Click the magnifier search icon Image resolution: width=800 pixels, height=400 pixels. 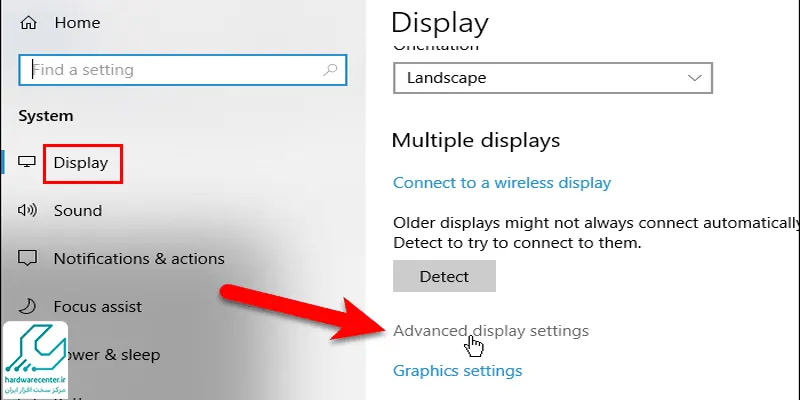click(331, 70)
